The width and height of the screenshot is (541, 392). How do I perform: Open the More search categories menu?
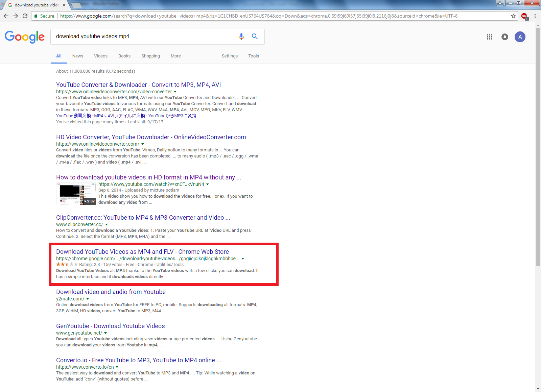[x=176, y=56]
